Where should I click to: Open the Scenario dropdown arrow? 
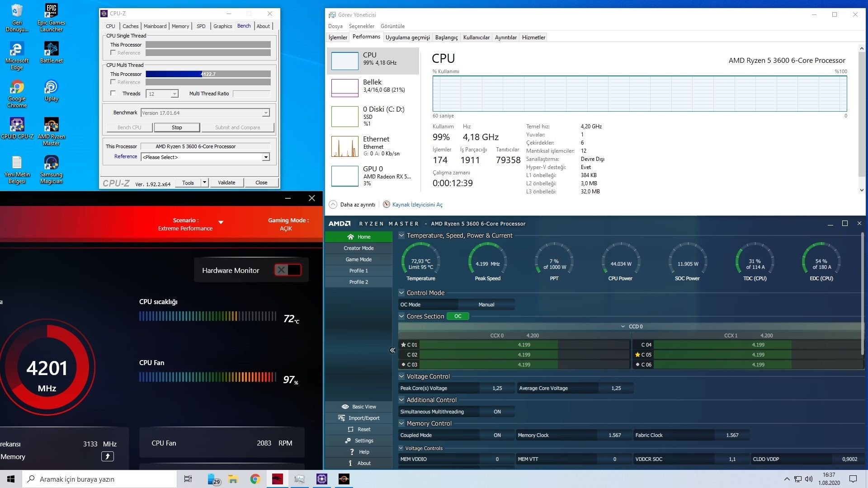221,222
